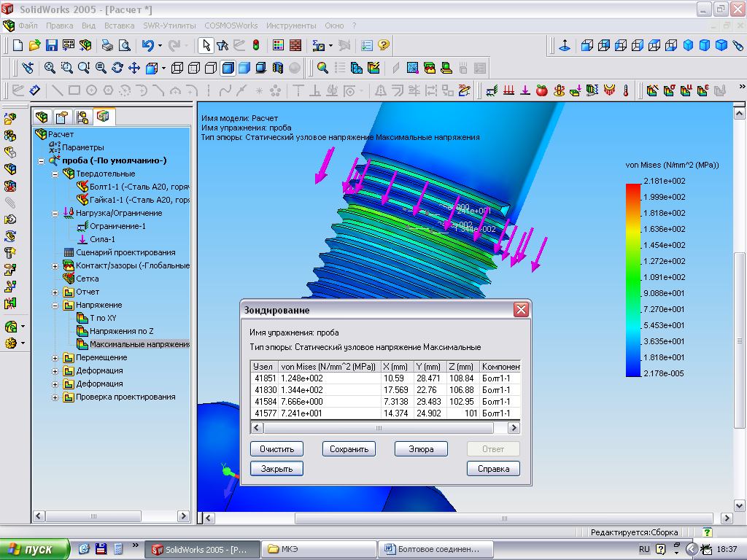Click the von Mises column header
This screenshot has width=747, height=560.
[x=330, y=367]
